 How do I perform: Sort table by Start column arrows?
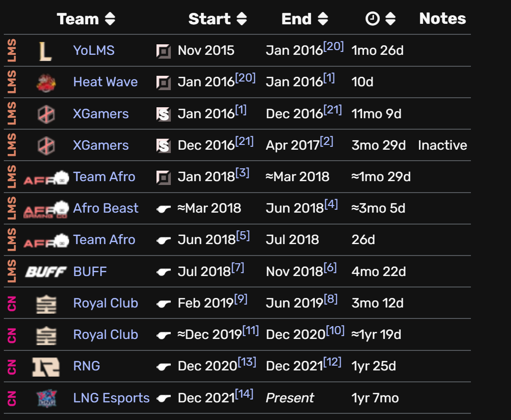click(242, 19)
